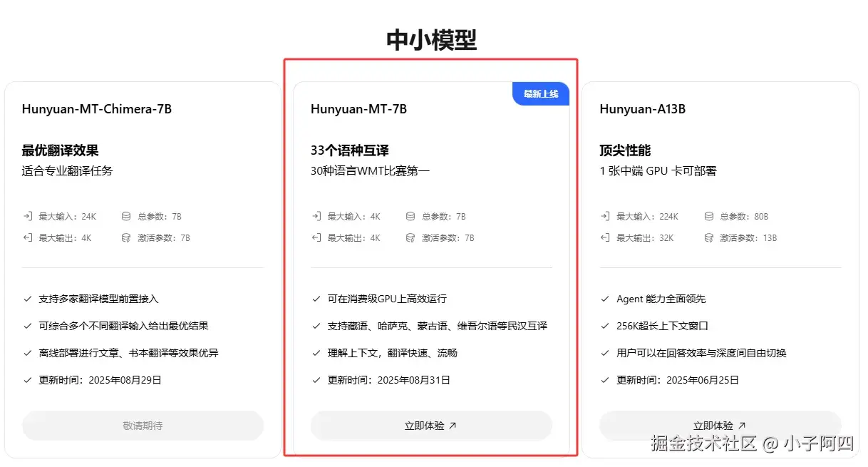The height and width of the screenshot is (467, 868).
Task: Click the disabled 敬请期待 button
Action: coord(143,425)
